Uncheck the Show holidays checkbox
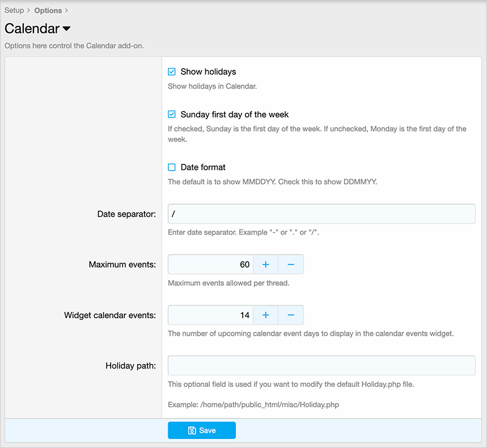The image size is (487, 448). pyautogui.click(x=172, y=72)
